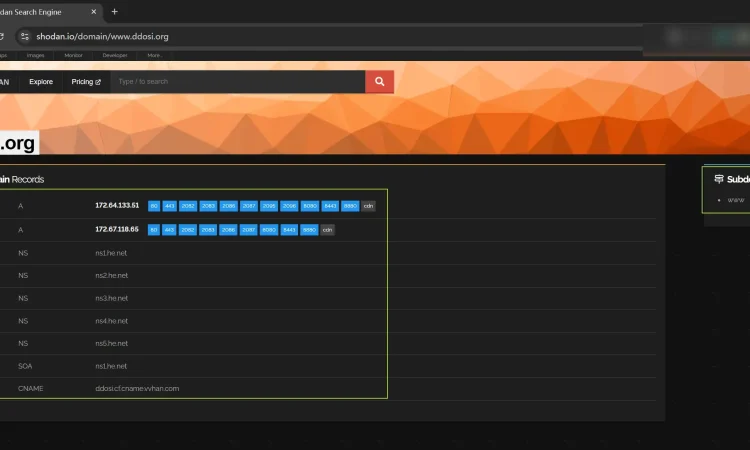
Task: Click the cdn tag for 172.67.118.65
Action: [327, 230]
